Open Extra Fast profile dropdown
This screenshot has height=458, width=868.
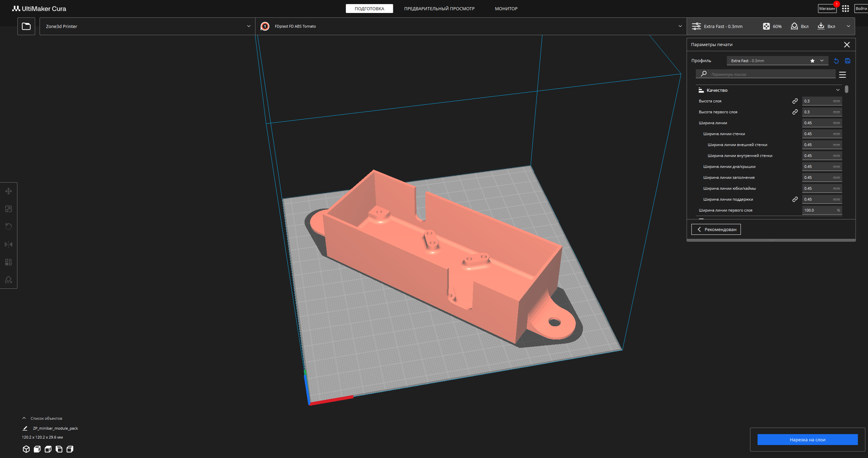(x=777, y=61)
